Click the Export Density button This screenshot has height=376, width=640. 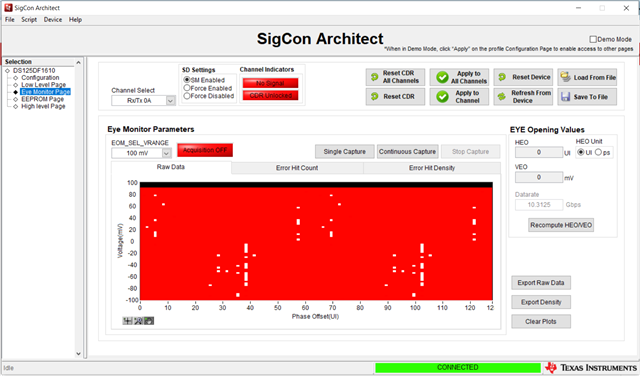pyautogui.click(x=541, y=302)
